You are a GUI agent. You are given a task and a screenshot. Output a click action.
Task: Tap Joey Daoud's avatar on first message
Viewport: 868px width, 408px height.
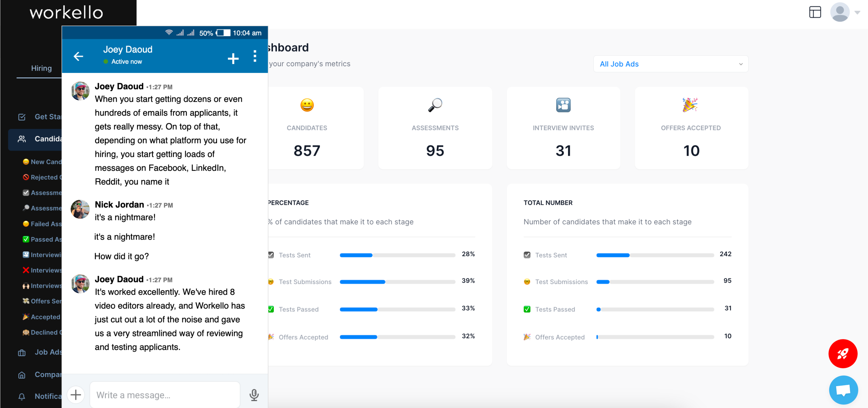click(x=80, y=90)
